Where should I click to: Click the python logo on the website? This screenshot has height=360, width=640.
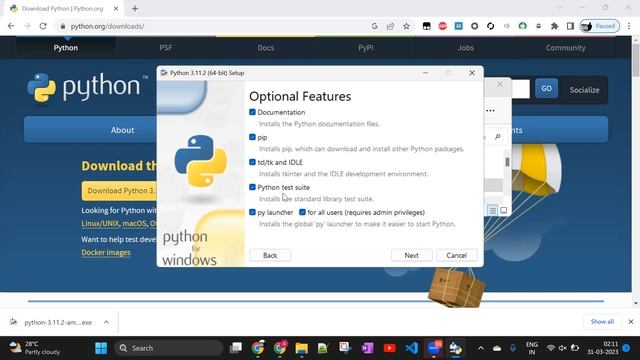pos(87,87)
